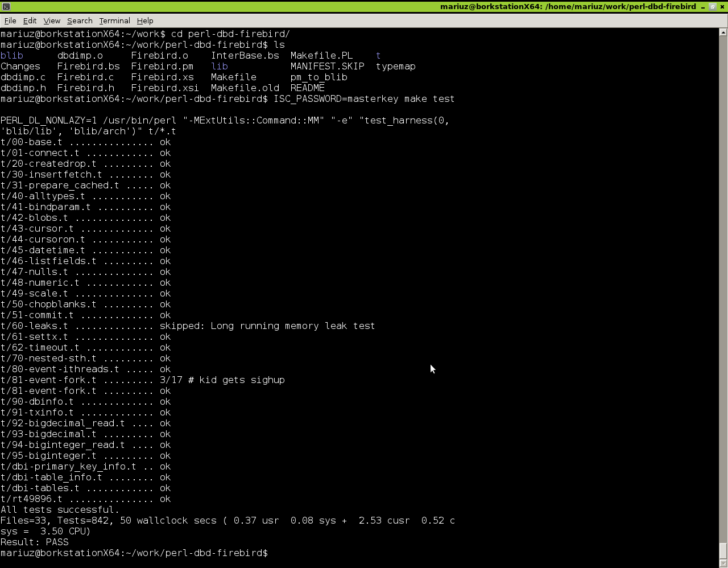Show the Help menu
This screenshot has width=728, height=568.
click(145, 20)
